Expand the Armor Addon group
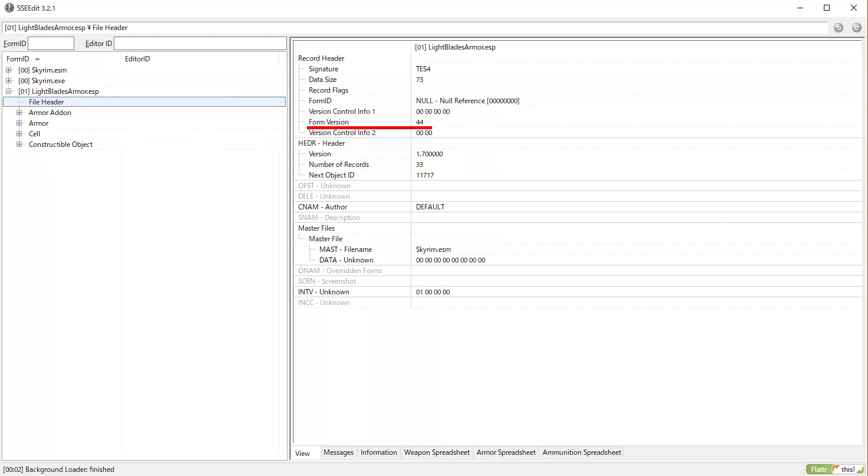 point(19,113)
